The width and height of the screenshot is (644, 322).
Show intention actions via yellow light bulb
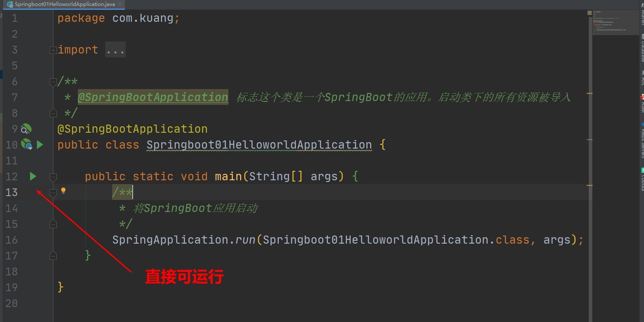point(63,191)
